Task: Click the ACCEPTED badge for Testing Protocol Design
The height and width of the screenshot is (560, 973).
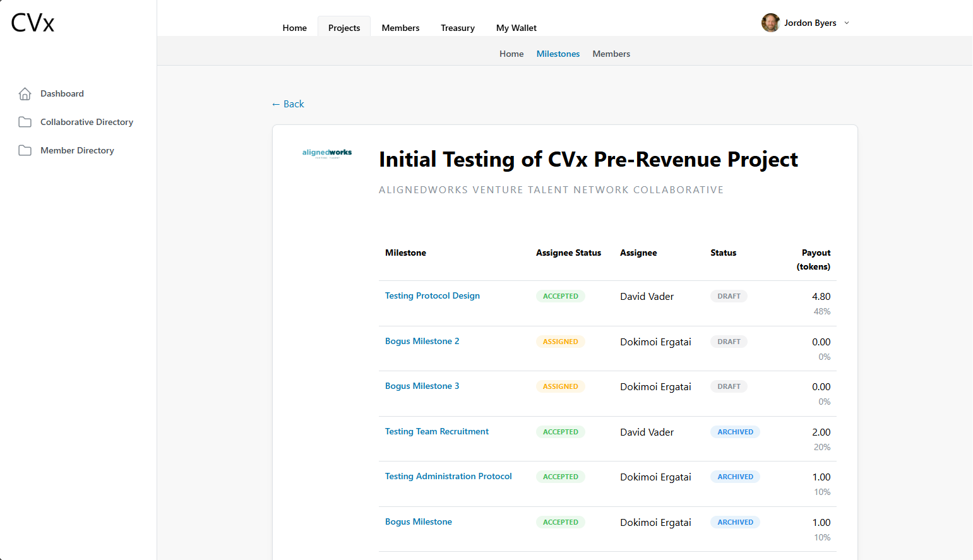Action: (x=561, y=295)
